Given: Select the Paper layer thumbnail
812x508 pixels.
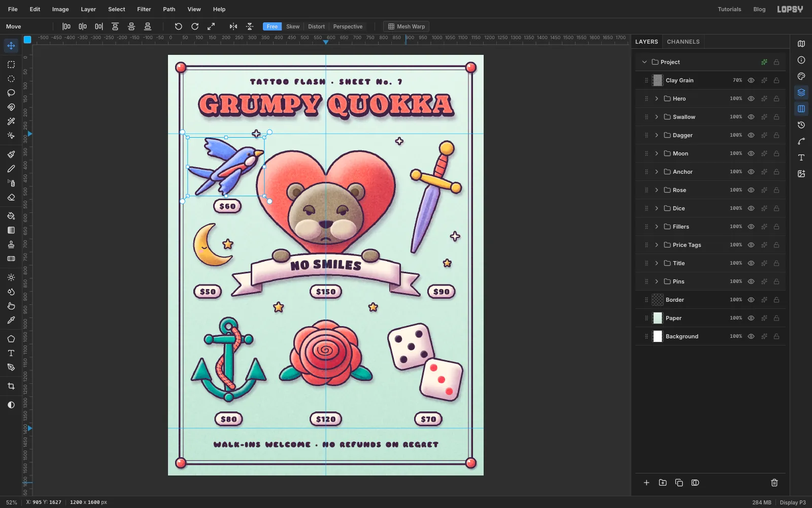Looking at the screenshot, I should point(658,318).
